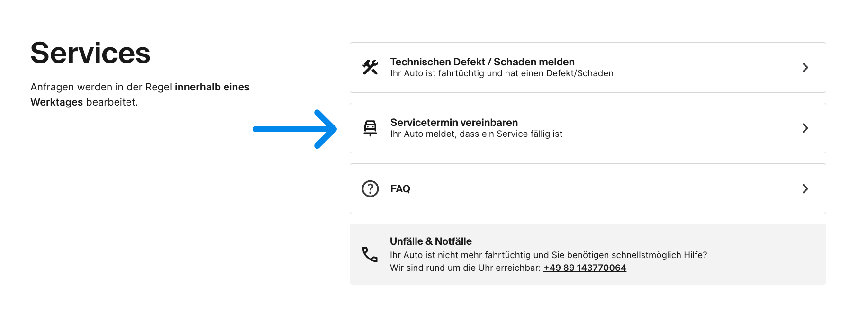The image size is (868, 322).
Task: Click the FAQ question mark icon
Action: [x=370, y=188]
